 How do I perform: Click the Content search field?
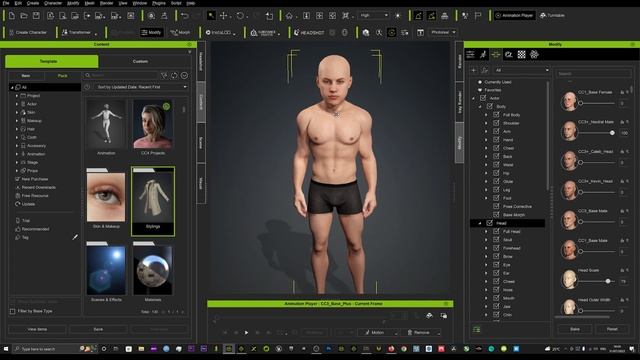pos(121,76)
